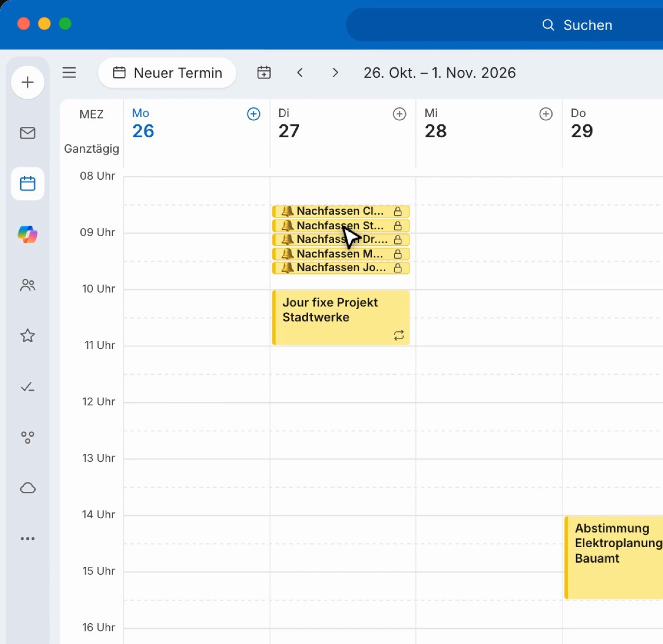
Task: Click the 16 Uhr time label
Action: pos(98,627)
